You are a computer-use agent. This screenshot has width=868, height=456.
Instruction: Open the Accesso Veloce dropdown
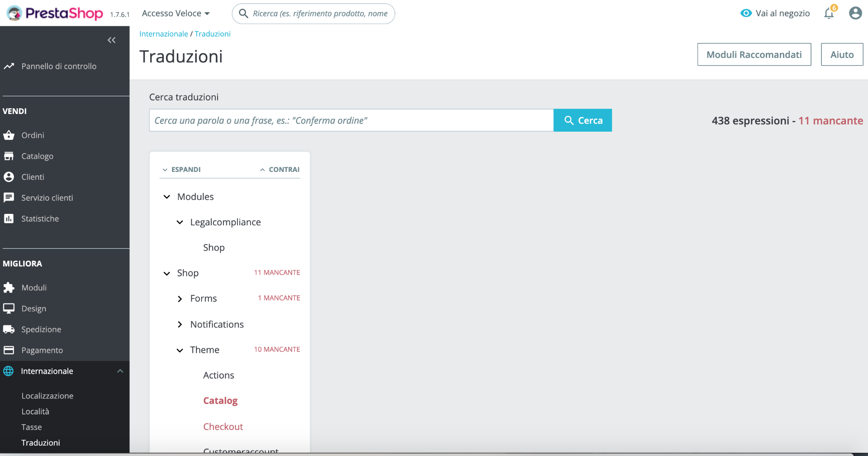(x=176, y=14)
